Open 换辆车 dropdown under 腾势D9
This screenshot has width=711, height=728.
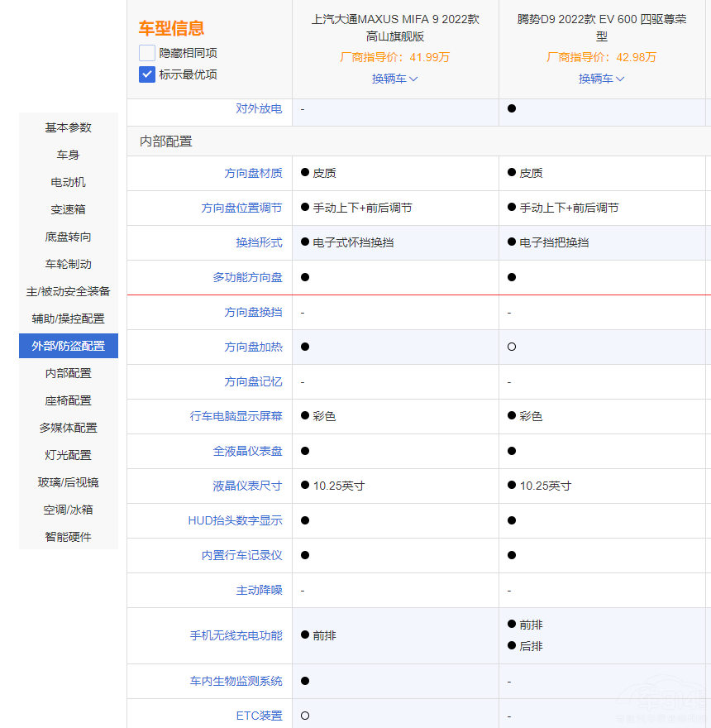tap(601, 79)
